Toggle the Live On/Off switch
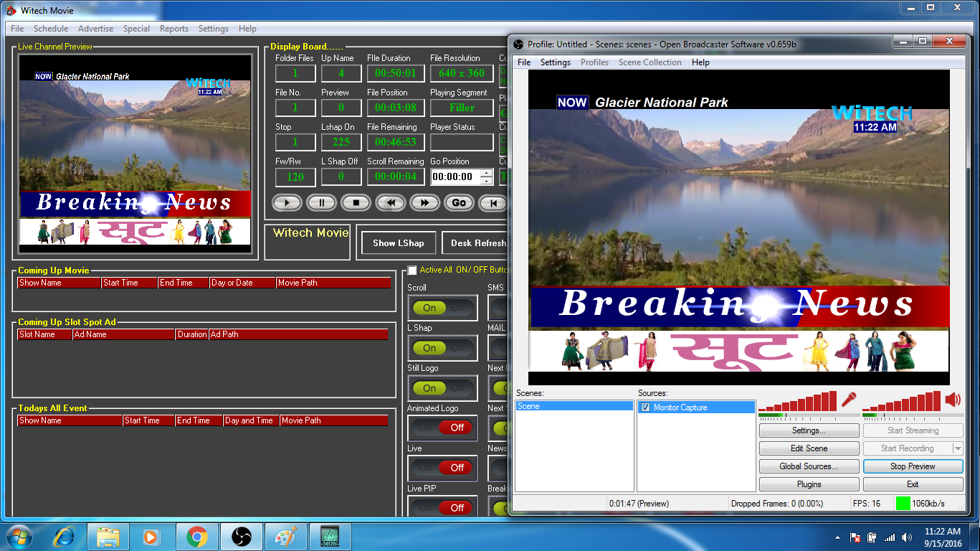 [442, 468]
